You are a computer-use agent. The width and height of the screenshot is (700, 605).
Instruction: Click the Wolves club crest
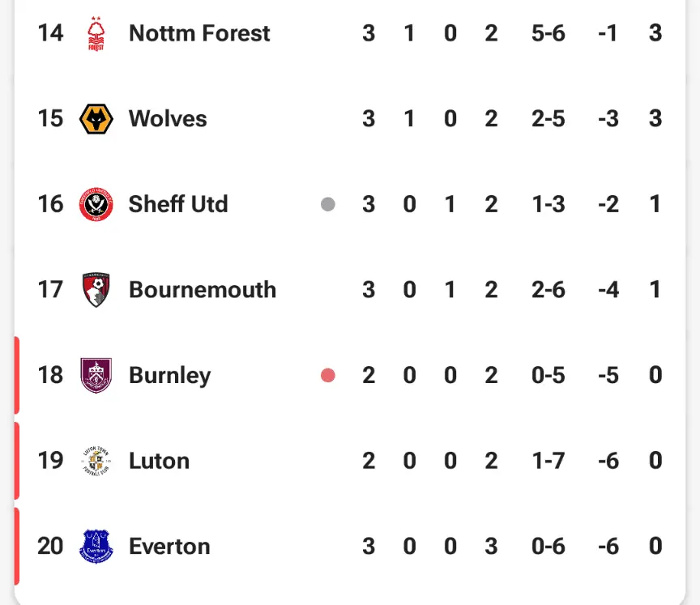[x=96, y=119]
